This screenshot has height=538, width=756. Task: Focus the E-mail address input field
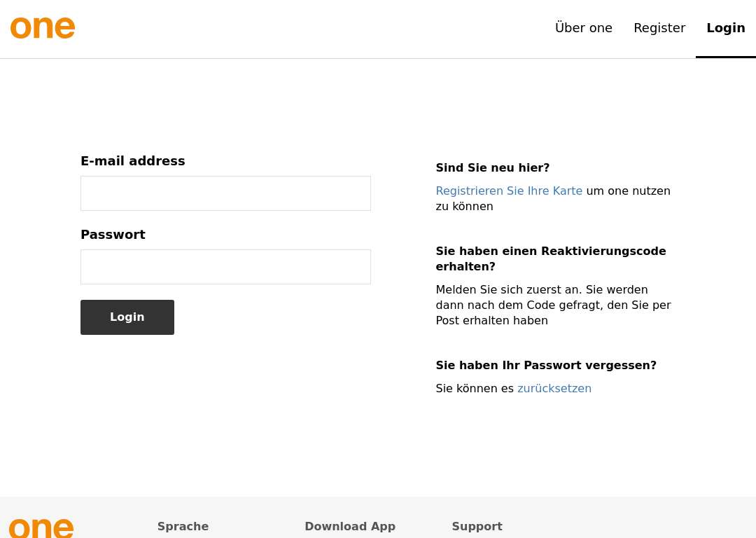tap(225, 193)
